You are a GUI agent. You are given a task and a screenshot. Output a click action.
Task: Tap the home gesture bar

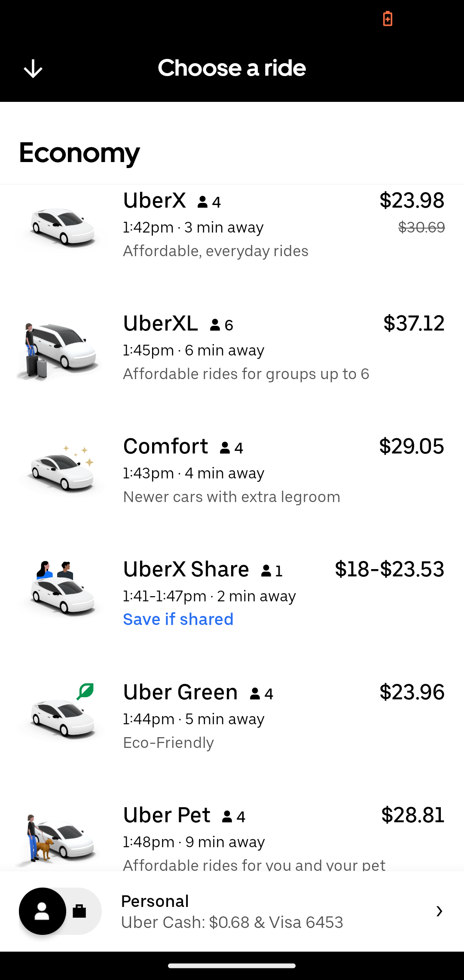pos(232,966)
